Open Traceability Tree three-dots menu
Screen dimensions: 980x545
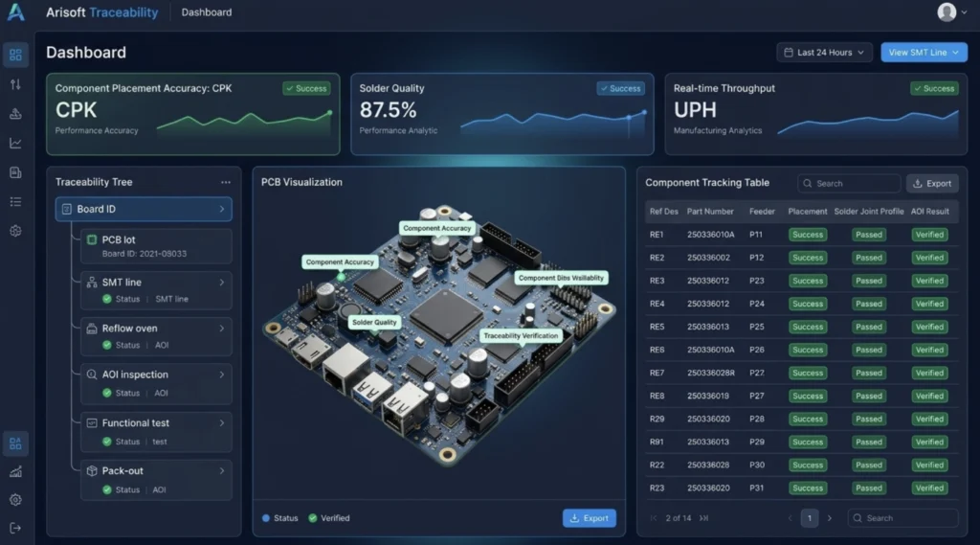[x=226, y=182]
